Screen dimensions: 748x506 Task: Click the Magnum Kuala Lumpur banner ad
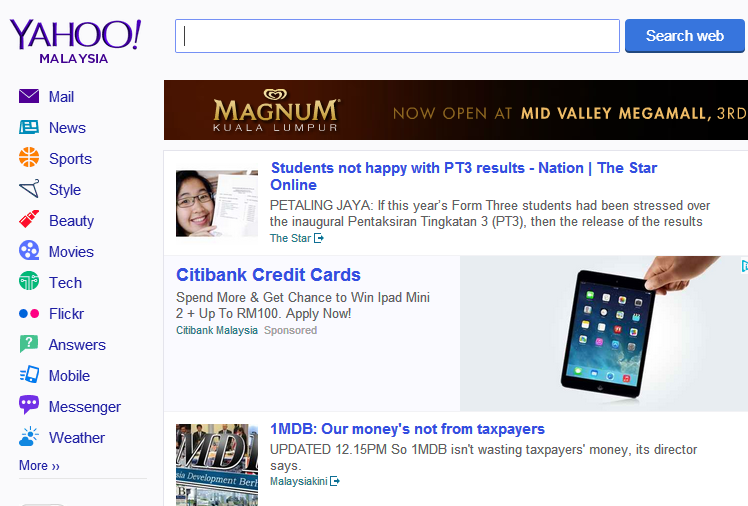[455, 110]
